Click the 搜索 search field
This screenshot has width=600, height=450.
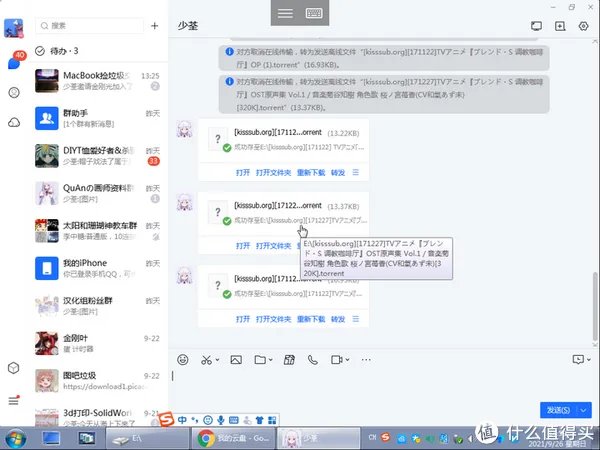pyautogui.click(x=90, y=26)
